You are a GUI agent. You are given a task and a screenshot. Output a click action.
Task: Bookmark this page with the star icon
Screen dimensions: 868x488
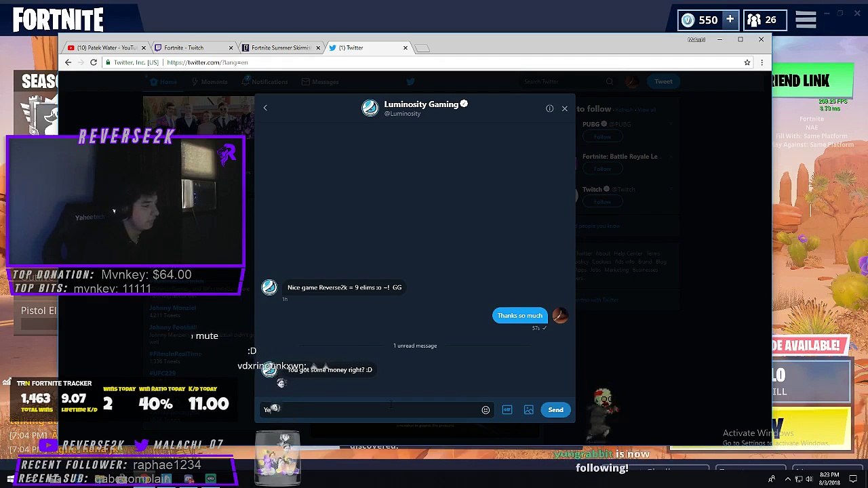[x=747, y=62]
